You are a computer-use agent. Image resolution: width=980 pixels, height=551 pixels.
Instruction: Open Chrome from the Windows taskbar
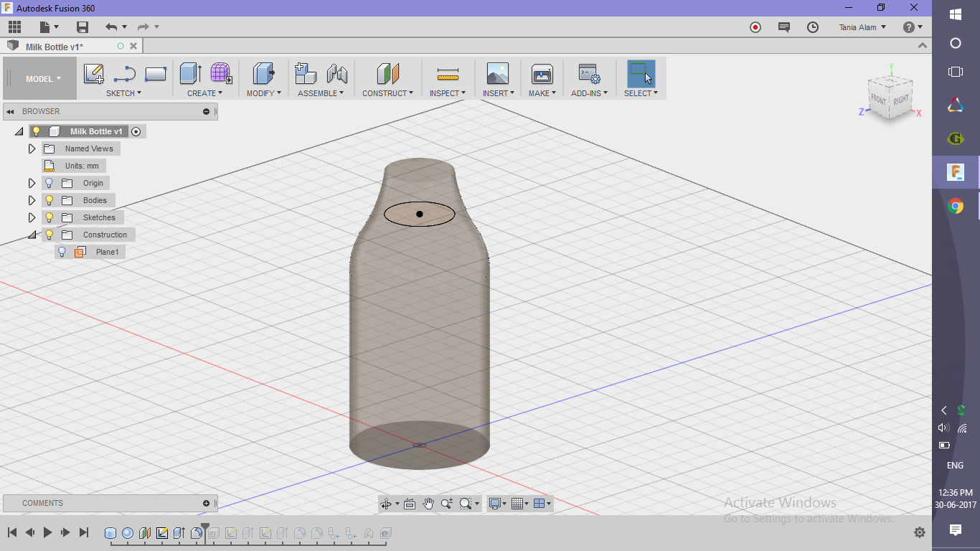pyautogui.click(x=956, y=207)
